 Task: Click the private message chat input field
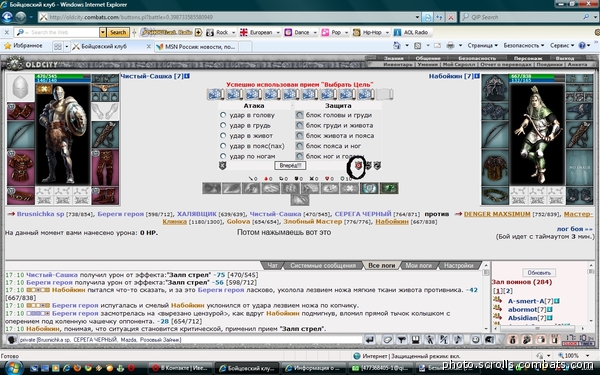point(190,340)
